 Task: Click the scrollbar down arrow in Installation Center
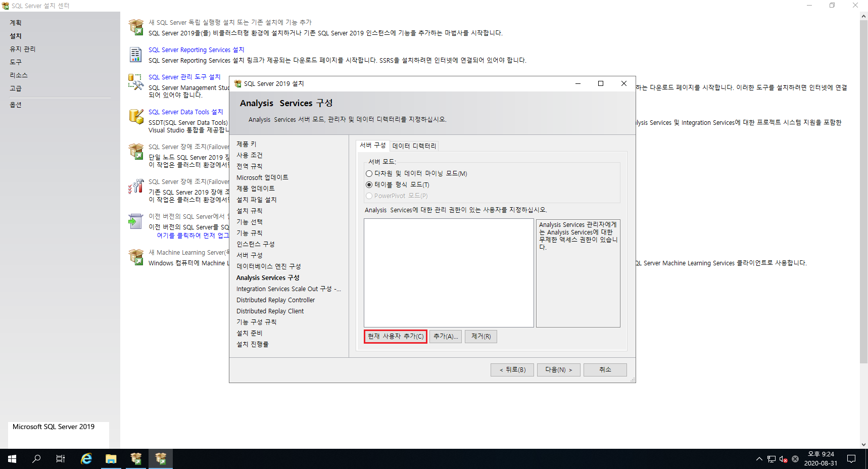click(x=863, y=445)
